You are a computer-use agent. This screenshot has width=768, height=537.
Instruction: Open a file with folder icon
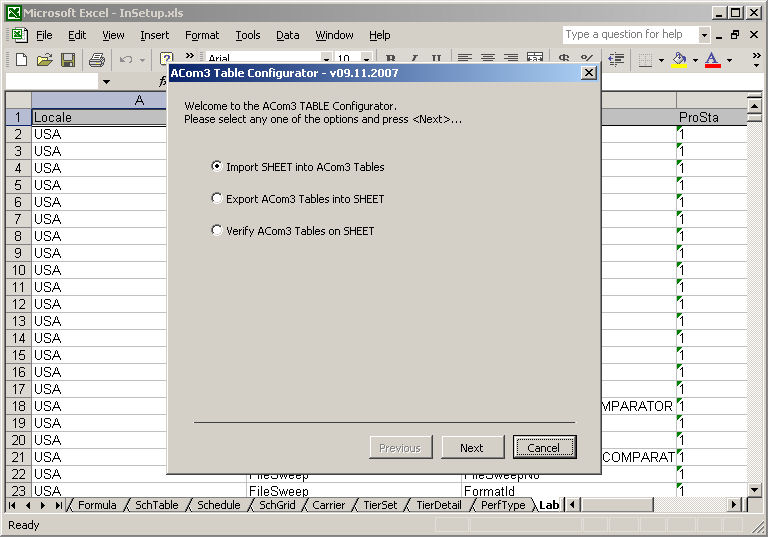[x=44, y=60]
